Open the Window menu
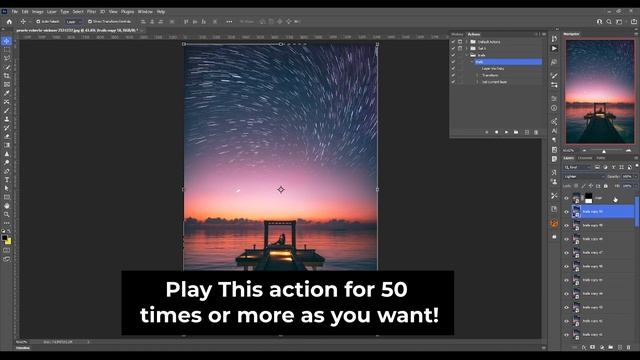The image size is (640, 360). (x=145, y=12)
